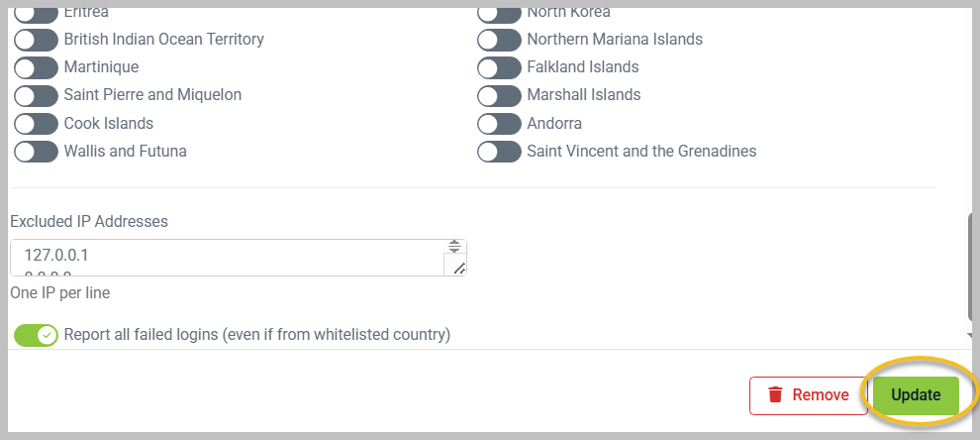This screenshot has height=440, width=980.
Task: Click the green Update button
Action: (916, 394)
